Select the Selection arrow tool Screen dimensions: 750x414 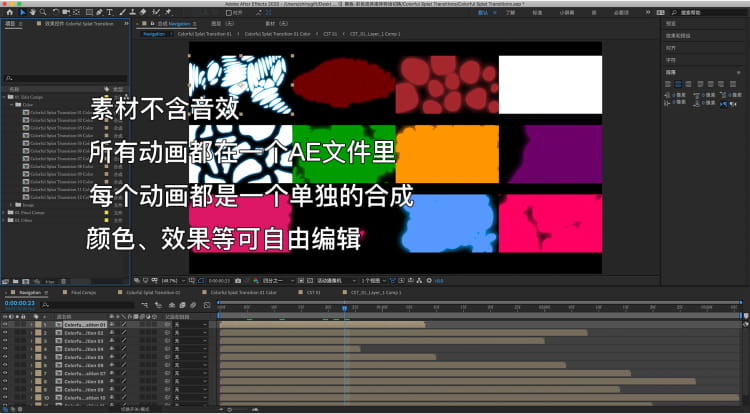coord(23,12)
